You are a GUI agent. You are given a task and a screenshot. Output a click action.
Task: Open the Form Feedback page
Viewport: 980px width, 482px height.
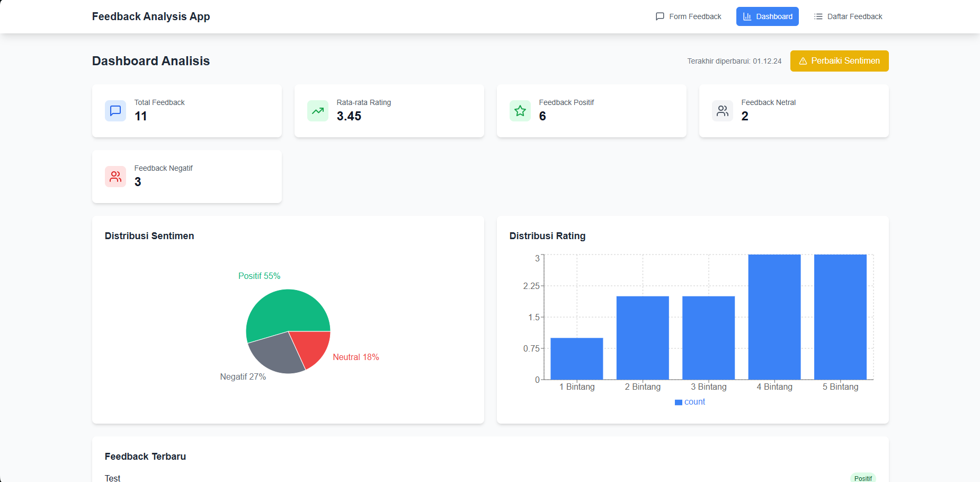(x=689, y=16)
